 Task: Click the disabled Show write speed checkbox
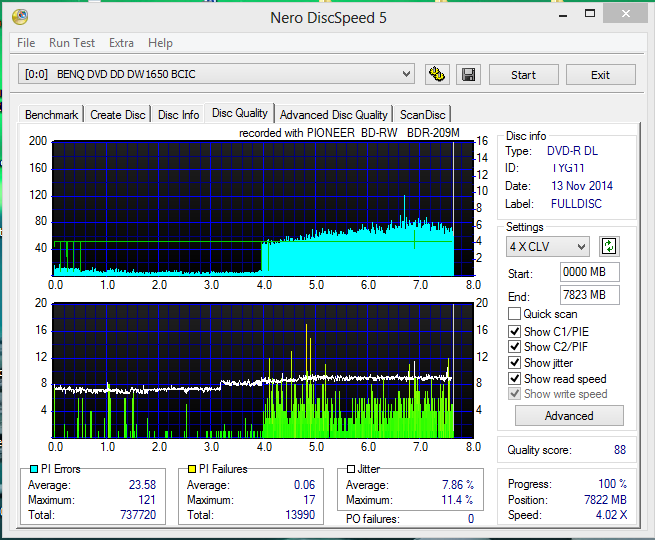click(x=514, y=394)
